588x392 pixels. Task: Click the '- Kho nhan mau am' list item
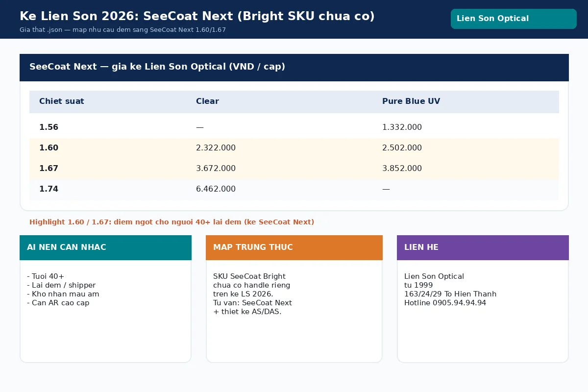63,294
